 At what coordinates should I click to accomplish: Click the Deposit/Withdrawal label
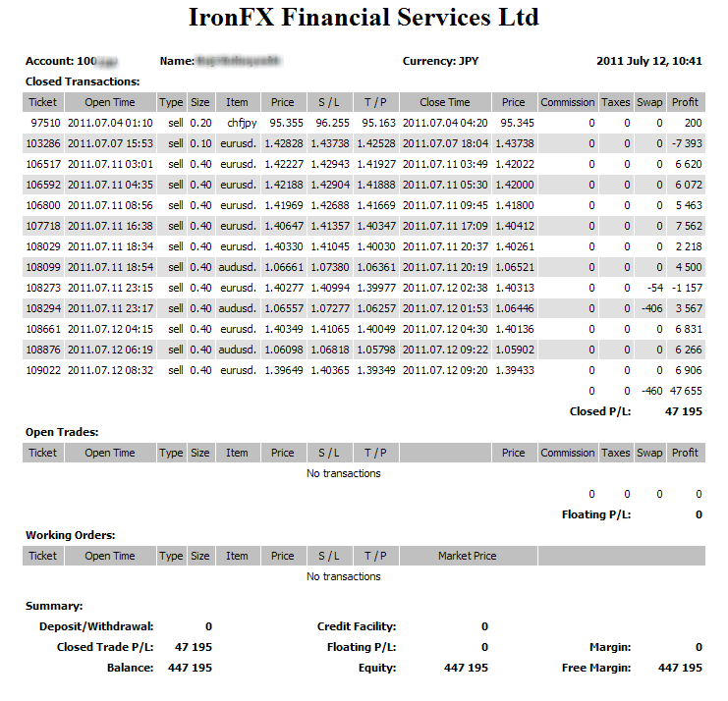point(96,626)
